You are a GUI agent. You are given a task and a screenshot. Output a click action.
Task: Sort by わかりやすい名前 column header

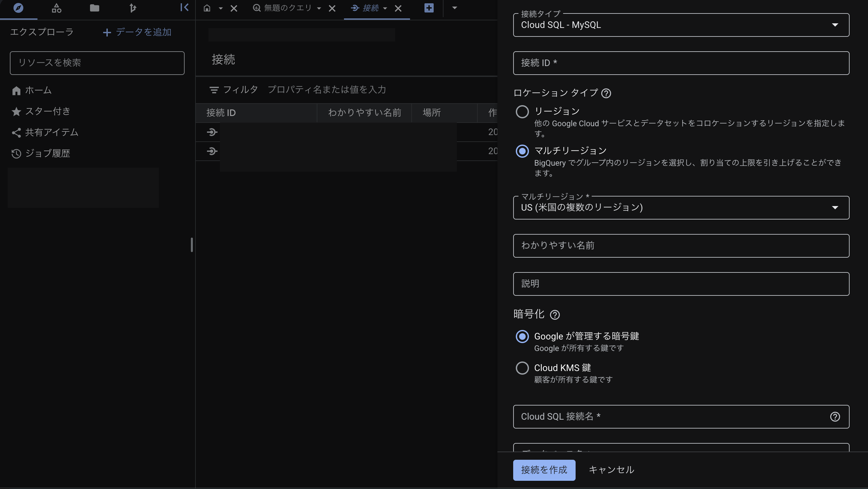(x=365, y=113)
